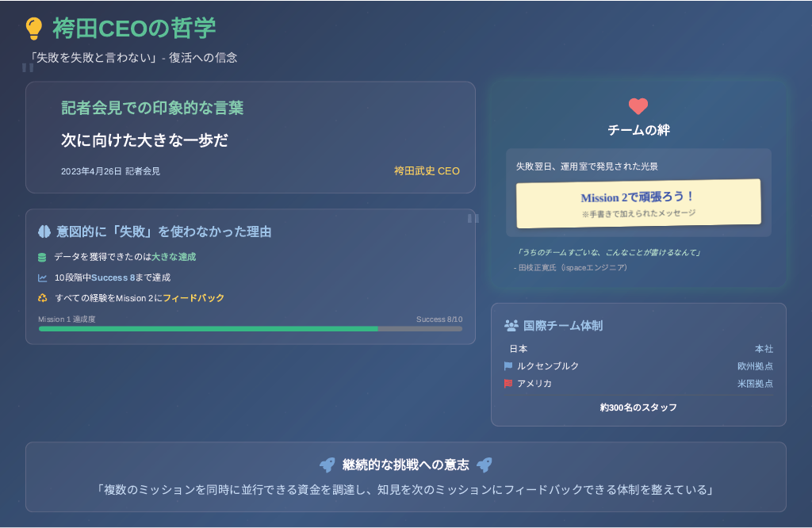Click the heading 記者会見での印象的な言葉
The width and height of the screenshot is (812, 528).
tap(152, 108)
